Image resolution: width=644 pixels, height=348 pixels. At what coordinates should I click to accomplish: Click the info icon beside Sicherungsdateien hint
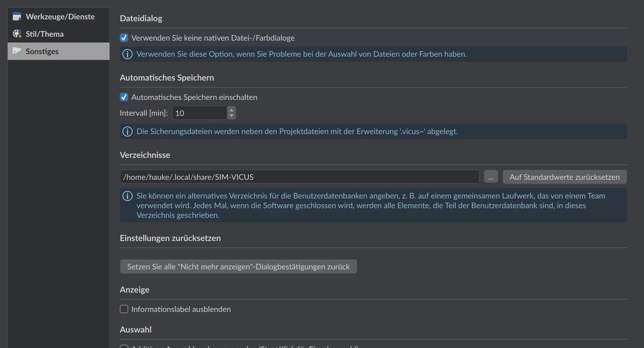tap(127, 132)
